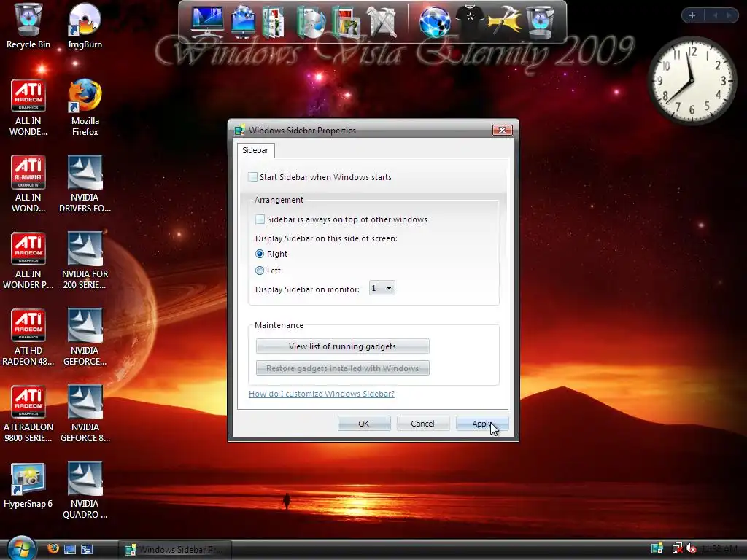Click the Cancel button
The image size is (747, 560).
pos(422,424)
